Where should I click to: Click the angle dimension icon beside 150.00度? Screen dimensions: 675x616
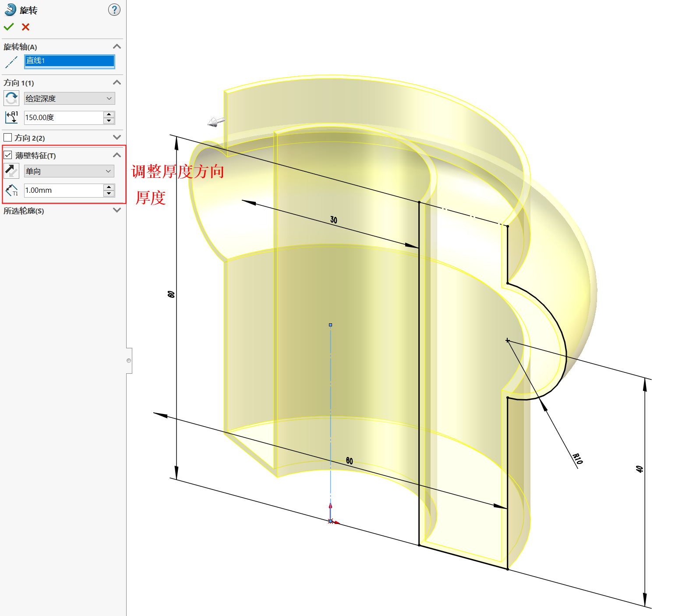11,117
